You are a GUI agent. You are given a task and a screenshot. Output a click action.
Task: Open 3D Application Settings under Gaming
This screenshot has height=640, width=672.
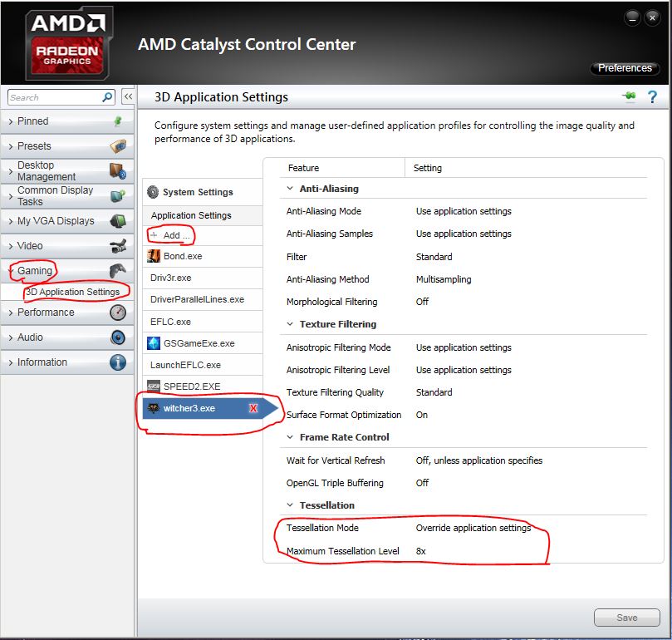[x=72, y=292]
